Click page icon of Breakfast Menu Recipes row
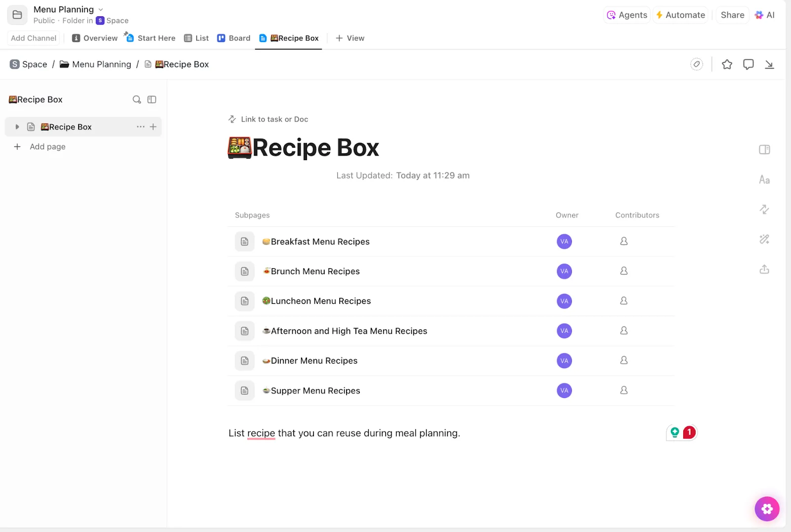This screenshot has width=791, height=532. [245, 242]
